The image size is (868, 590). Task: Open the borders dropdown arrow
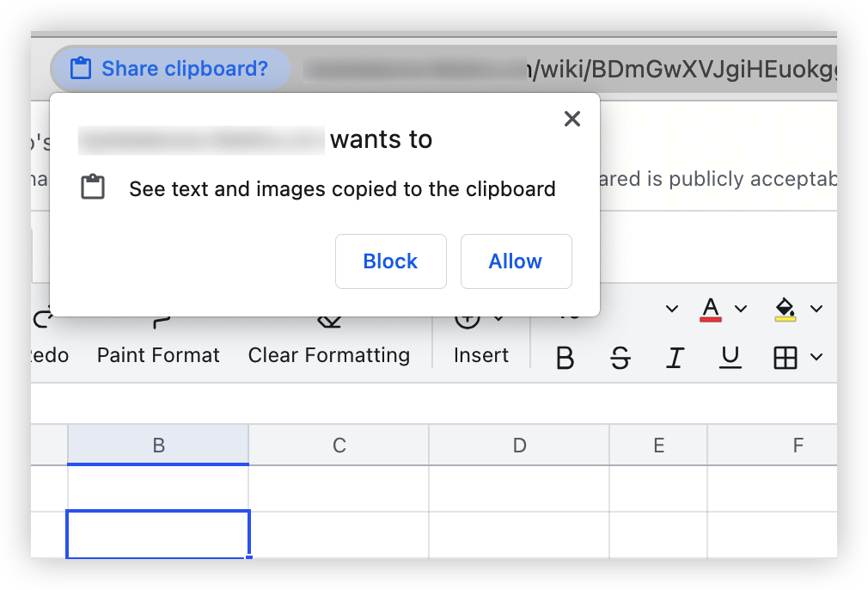pos(816,357)
